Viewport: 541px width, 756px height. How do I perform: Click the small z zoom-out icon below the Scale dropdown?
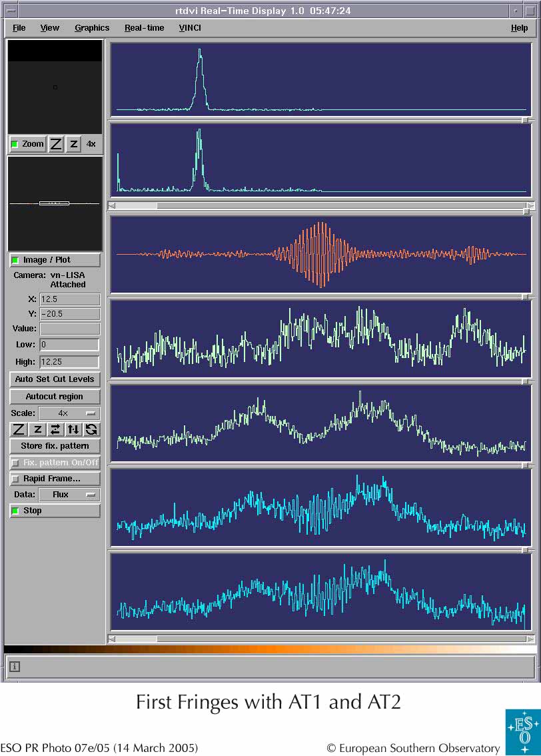pos(37,429)
